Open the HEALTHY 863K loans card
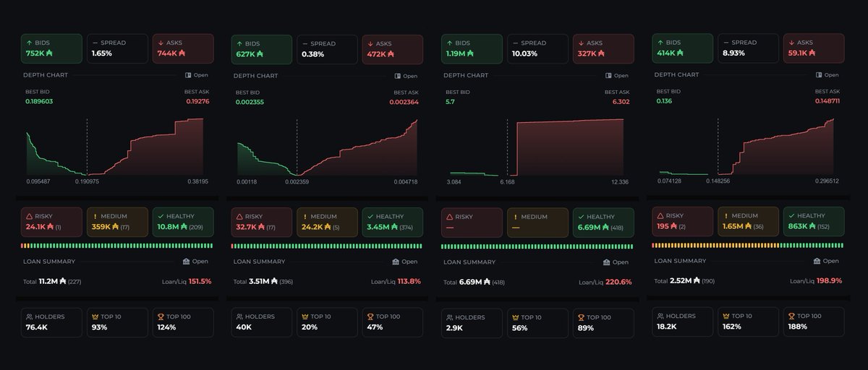 [x=814, y=221]
